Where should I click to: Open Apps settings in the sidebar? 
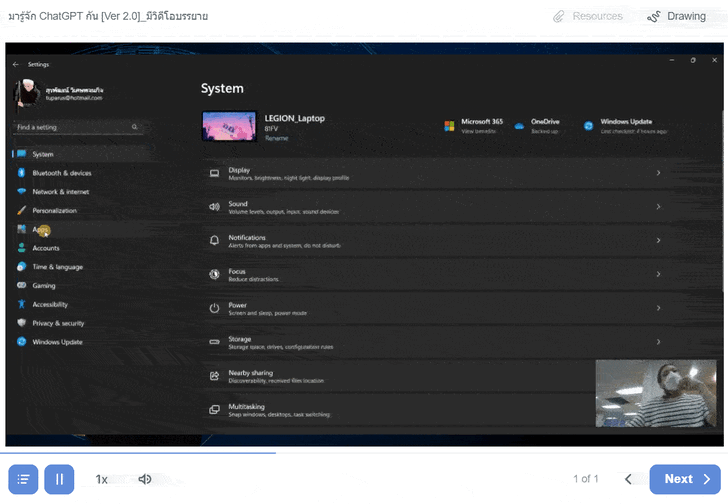[x=79, y=229]
